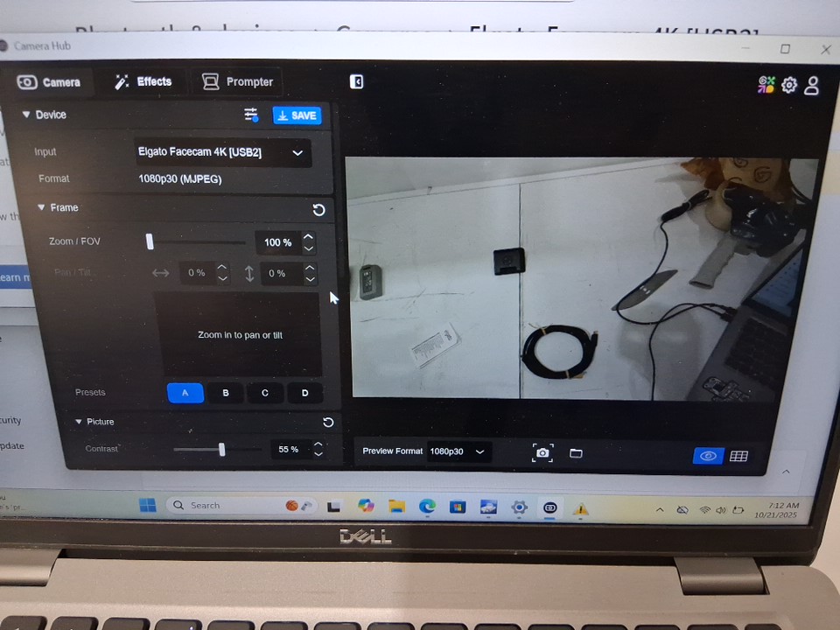Open the colorful marketplace icon
The height and width of the screenshot is (630, 840).
766,84
